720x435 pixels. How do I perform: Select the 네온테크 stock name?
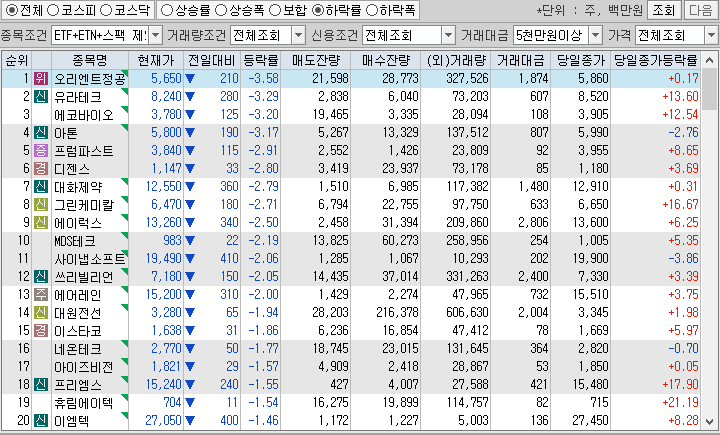pyautogui.click(x=78, y=349)
